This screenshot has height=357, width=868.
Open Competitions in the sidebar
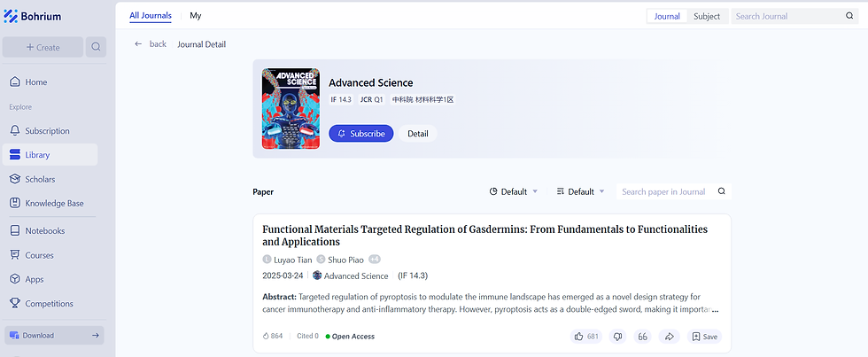49,304
